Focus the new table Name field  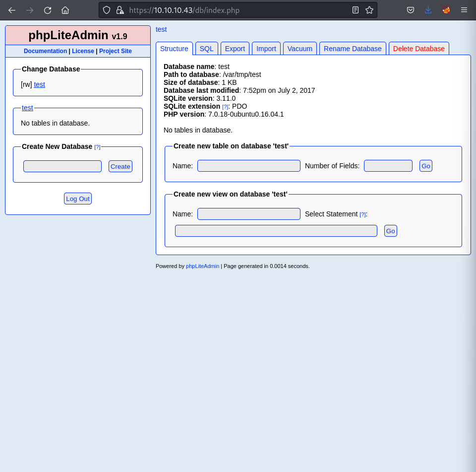249,166
